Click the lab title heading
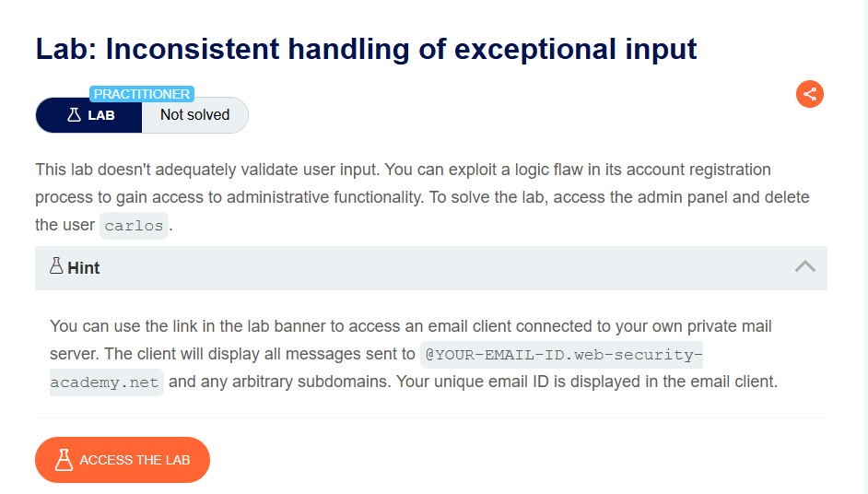Screen dimensions: 868x494 [x=366, y=49]
